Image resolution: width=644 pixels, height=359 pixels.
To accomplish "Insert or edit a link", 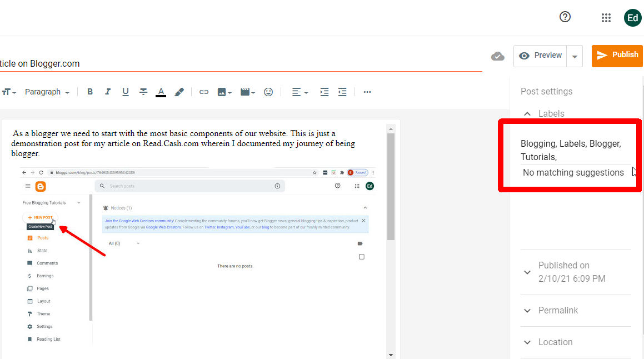I will (204, 92).
